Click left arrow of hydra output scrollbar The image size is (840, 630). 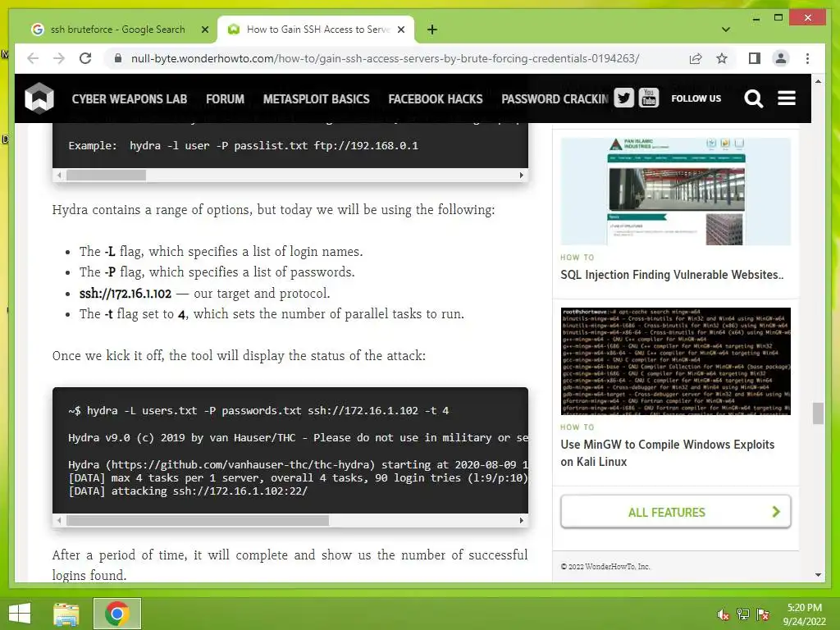click(59, 521)
